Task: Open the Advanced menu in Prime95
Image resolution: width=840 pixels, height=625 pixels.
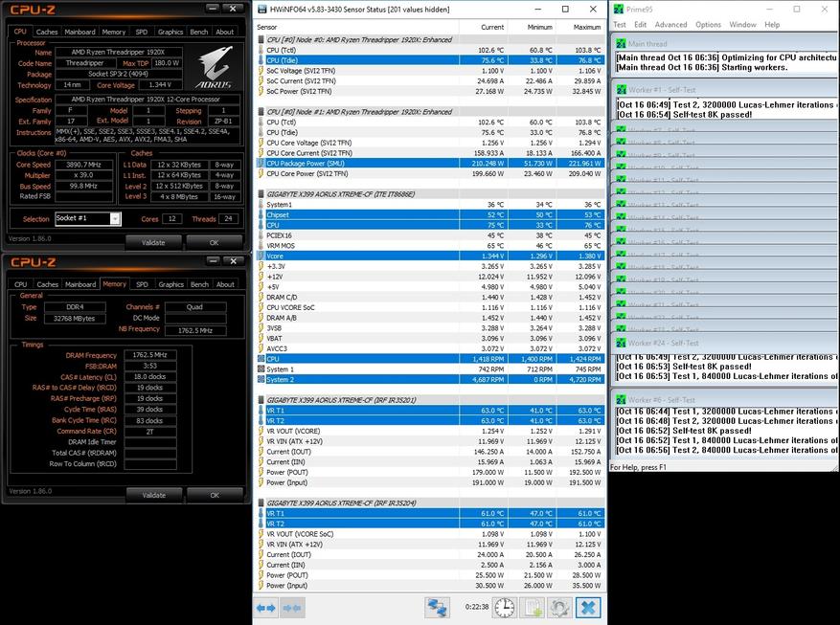Action: [x=670, y=24]
